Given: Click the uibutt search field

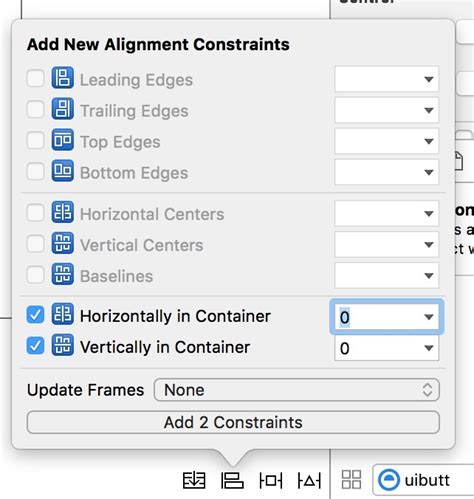Looking at the screenshot, I should tap(423, 480).
